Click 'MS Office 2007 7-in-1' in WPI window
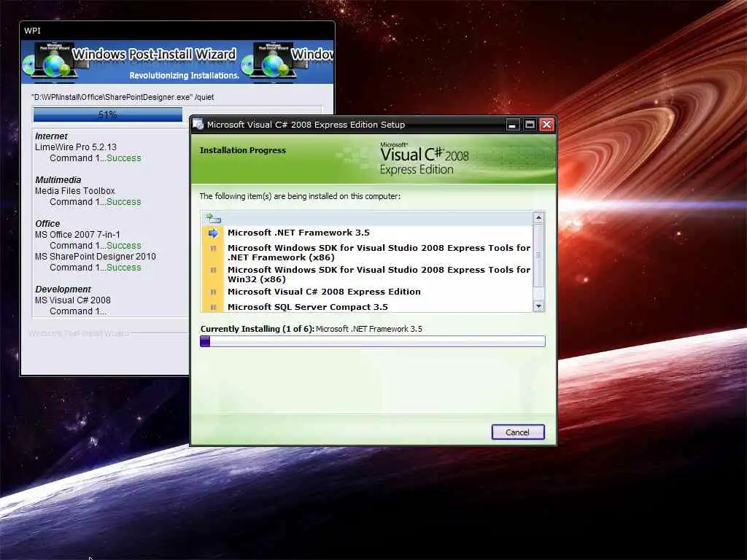 pyautogui.click(x=77, y=235)
